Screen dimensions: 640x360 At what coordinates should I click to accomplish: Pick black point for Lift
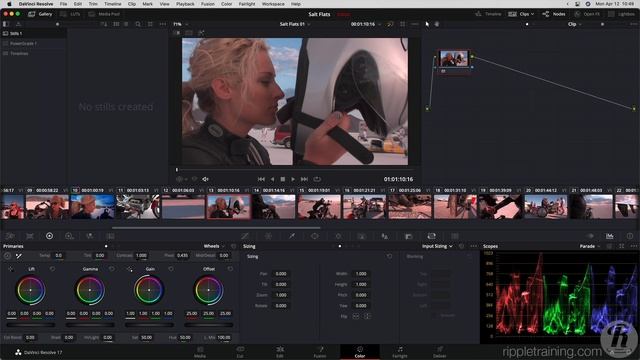point(11,269)
